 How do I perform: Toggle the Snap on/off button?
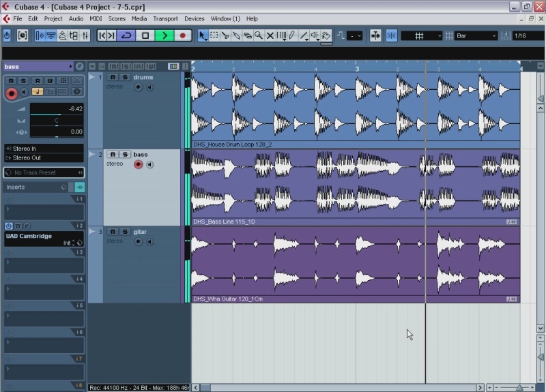tap(391, 35)
